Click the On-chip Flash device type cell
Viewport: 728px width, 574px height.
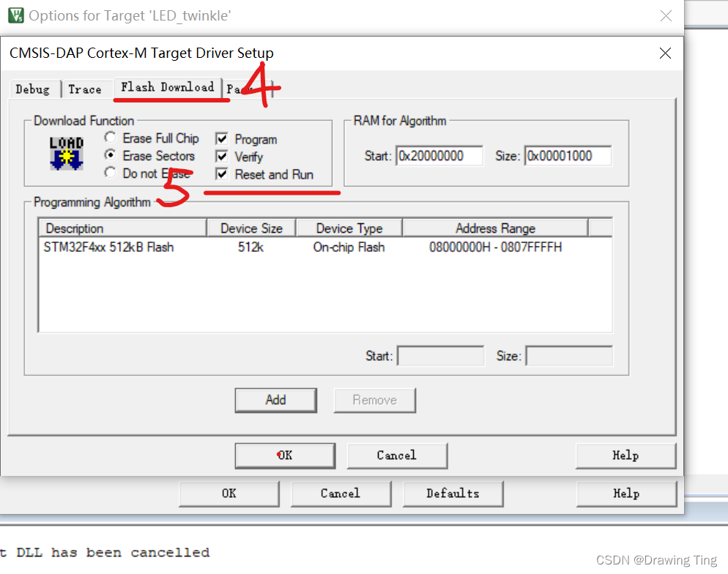349,247
